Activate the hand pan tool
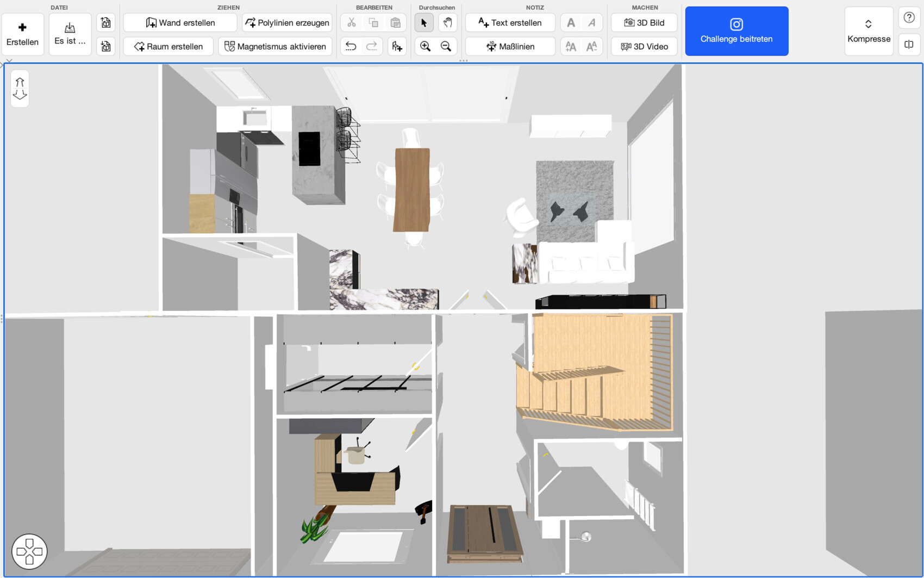 point(447,23)
